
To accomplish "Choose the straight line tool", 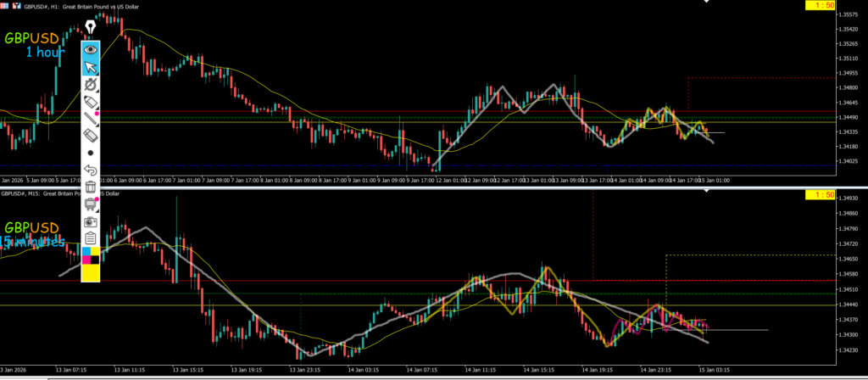I will click(91, 119).
